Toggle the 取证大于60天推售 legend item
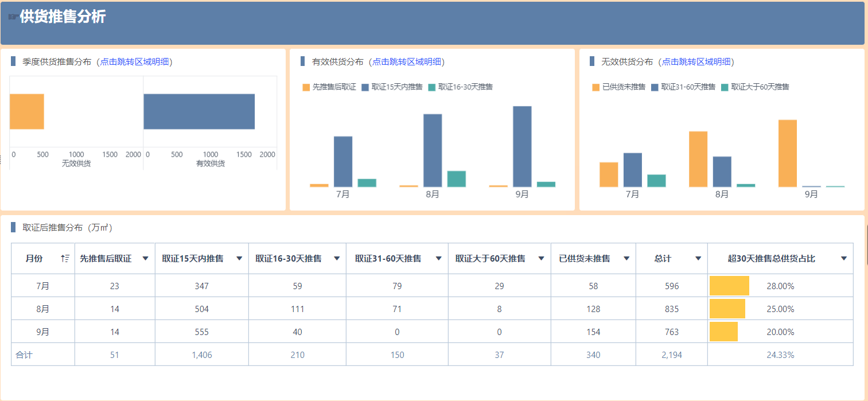Image resolution: width=868 pixels, height=401 pixels. click(755, 87)
